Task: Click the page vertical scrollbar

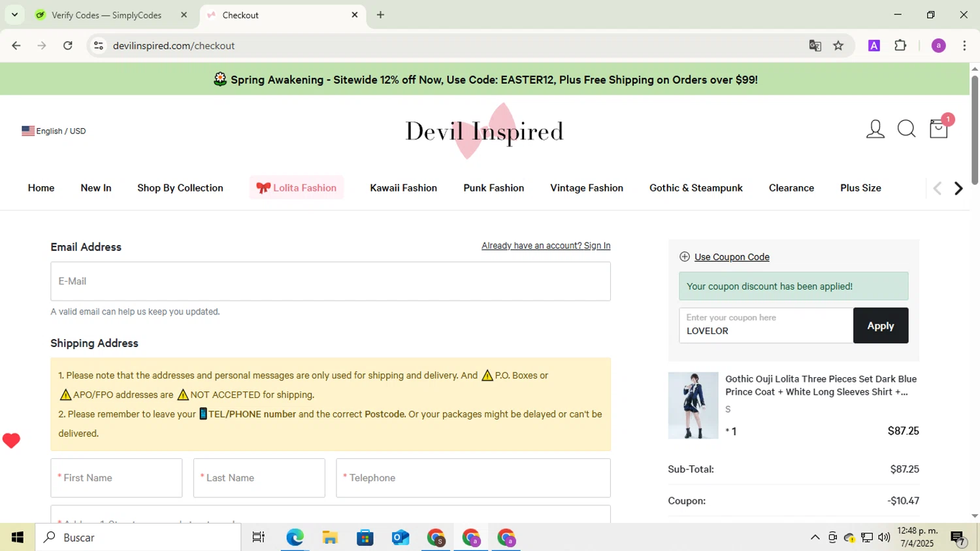Action: pyautogui.click(x=974, y=131)
